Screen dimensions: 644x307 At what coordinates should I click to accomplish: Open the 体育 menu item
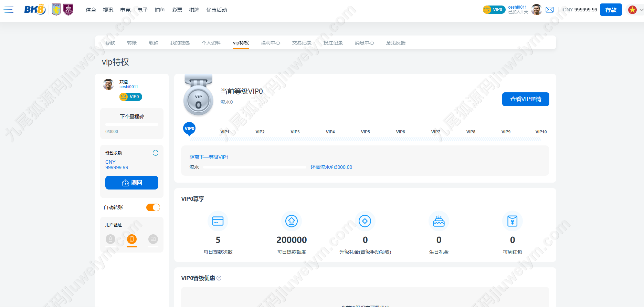pyautogui.click(x=91, y=10)
